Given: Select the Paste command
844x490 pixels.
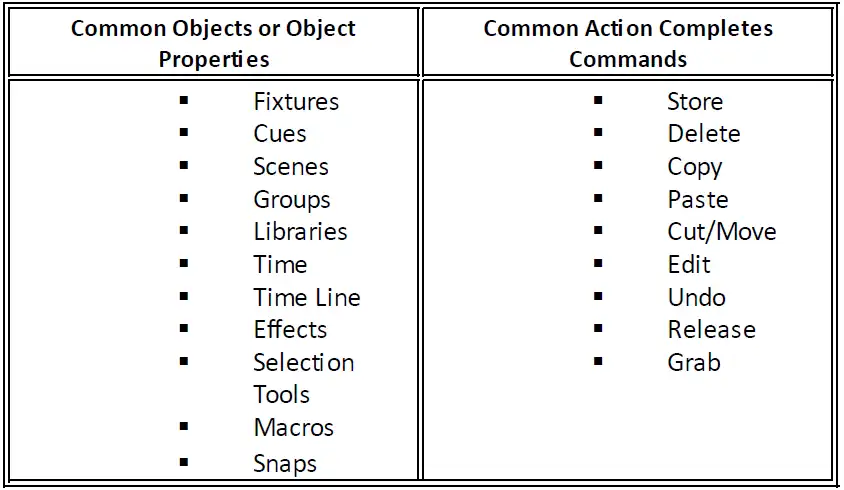Looking at the screenshot, I should tap(698, 200).
